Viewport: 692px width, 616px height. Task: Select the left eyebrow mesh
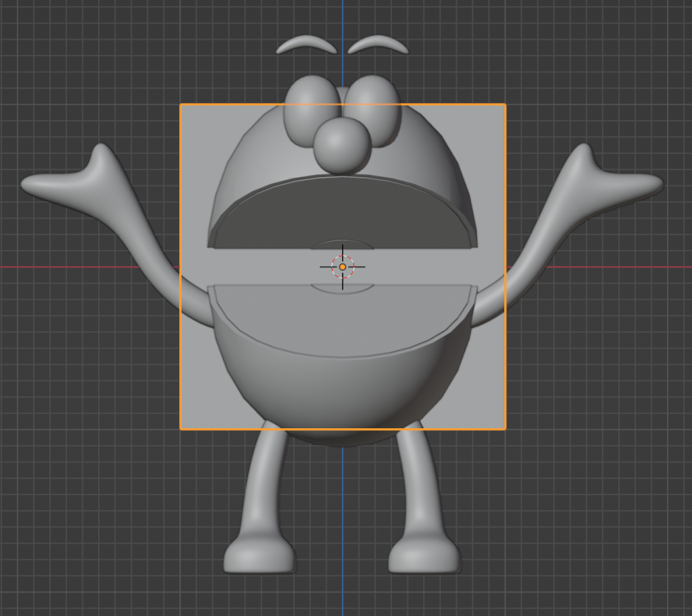(305, 43)
